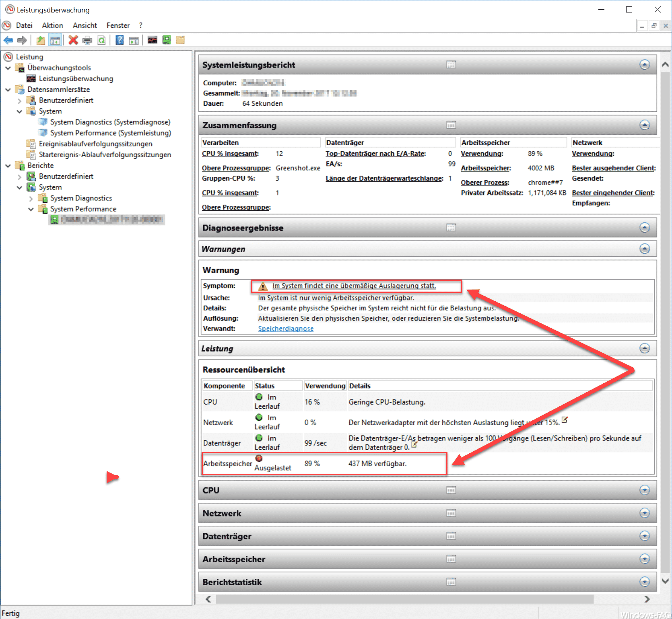Select Leistungsüberwachung tree item
The height and width of the screenshot is (619, 672).
click(76, 79)
